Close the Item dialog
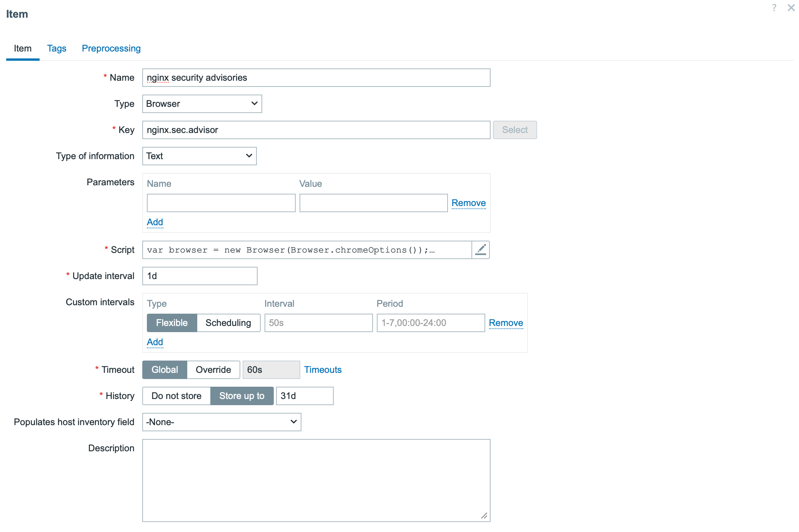The image size is (799, 532). coord(791,8)
